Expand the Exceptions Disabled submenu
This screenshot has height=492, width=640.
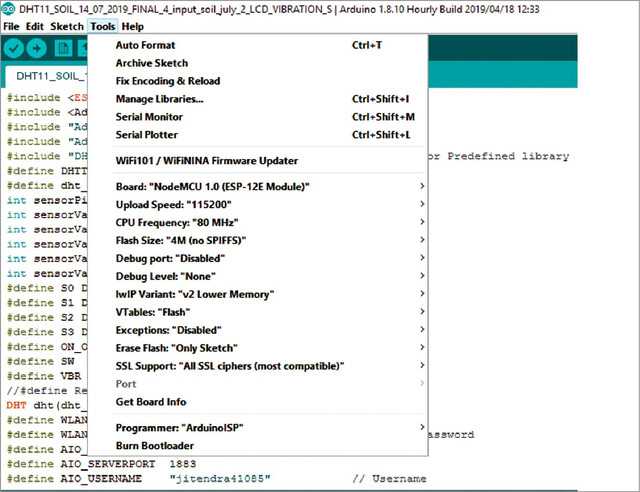point(258,330)
